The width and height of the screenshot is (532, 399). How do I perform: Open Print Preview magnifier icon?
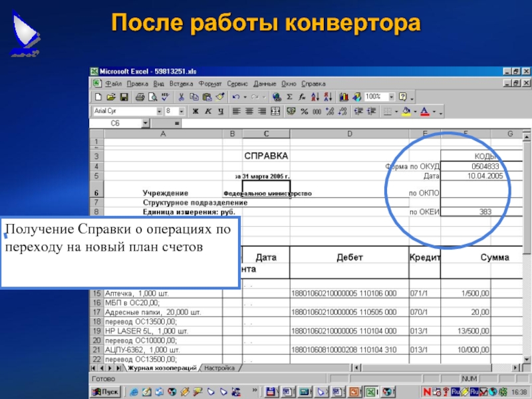(153, 97)
